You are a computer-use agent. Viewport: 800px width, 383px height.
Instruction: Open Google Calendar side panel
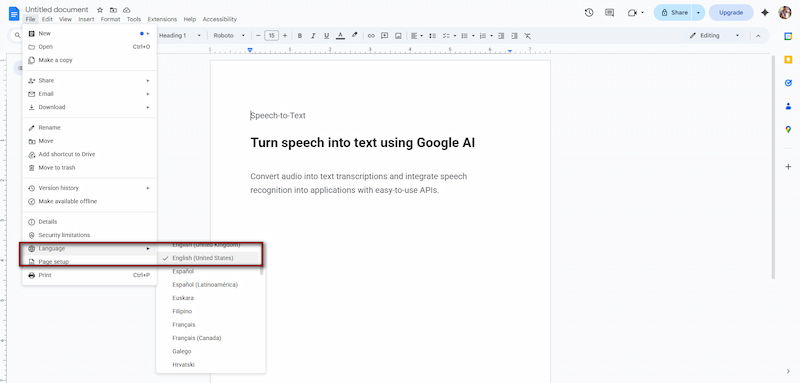788,35
